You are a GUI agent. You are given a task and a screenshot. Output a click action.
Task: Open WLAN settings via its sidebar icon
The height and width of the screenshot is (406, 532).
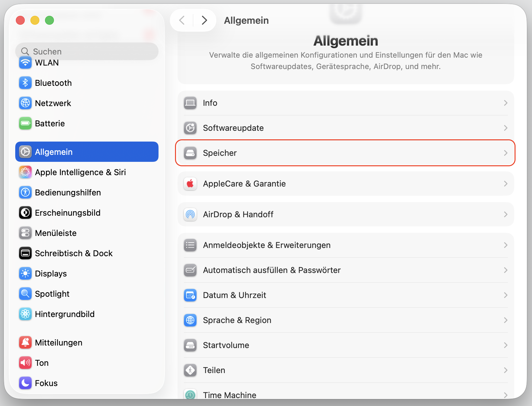[x=25, y=63]
